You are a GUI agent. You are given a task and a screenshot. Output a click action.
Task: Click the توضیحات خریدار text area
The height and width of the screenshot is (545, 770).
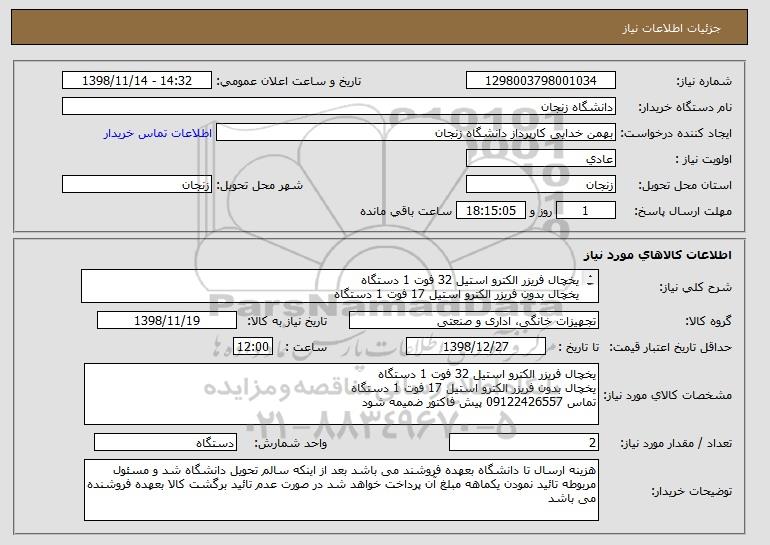tap(341, 490)
